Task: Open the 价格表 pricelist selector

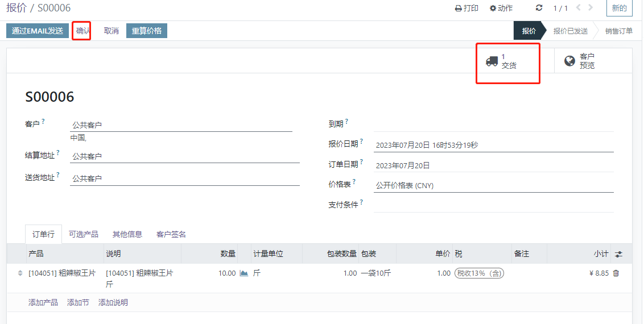Action: 493,185
